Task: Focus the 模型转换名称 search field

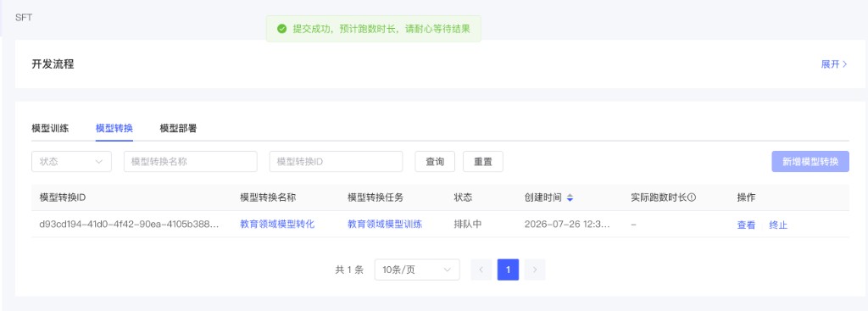Action: coord(191,162)
